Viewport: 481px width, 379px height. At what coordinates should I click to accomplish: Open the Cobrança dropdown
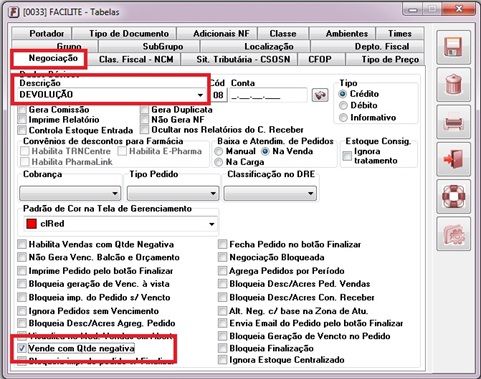pos(70,193)
